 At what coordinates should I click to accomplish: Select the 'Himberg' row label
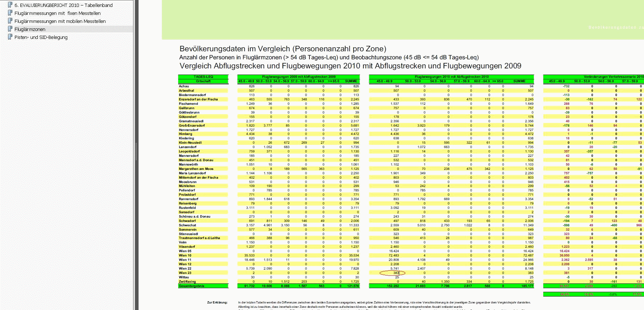pyautogui.click(x=185, y=134)
